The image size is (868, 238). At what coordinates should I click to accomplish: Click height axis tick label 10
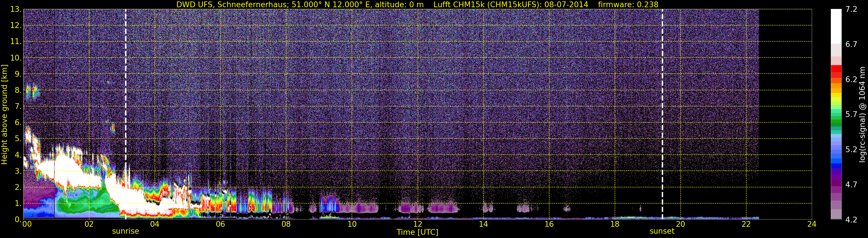16,58
